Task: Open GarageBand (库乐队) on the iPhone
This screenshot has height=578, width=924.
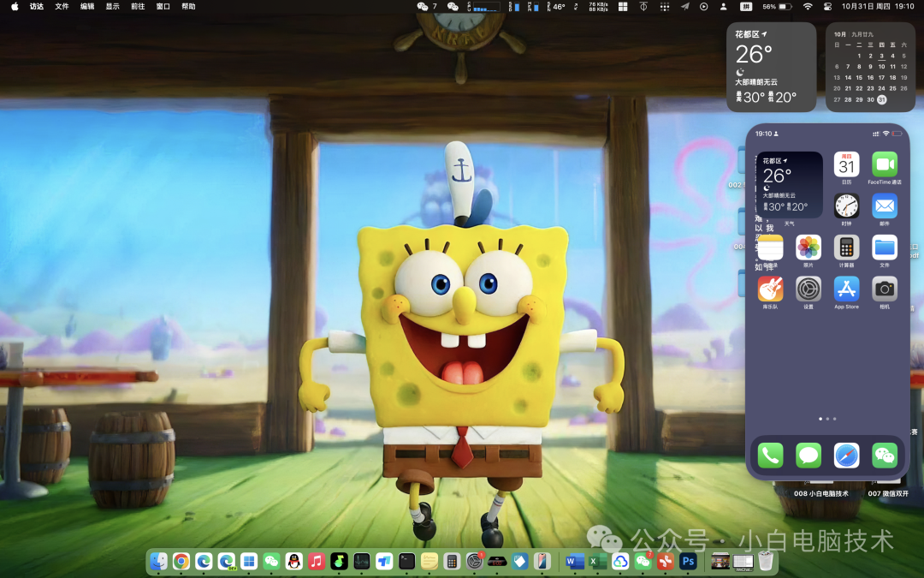Action: tap(770, 289)
